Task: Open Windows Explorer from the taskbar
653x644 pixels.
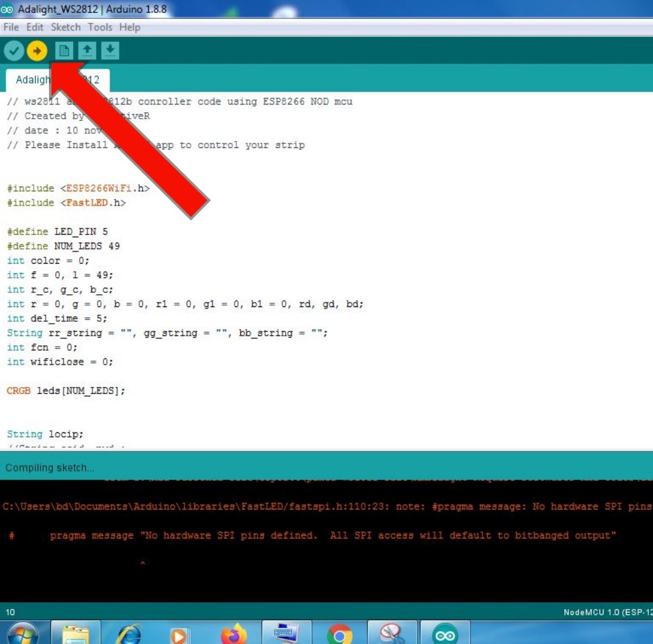Action: pos(76,633)
